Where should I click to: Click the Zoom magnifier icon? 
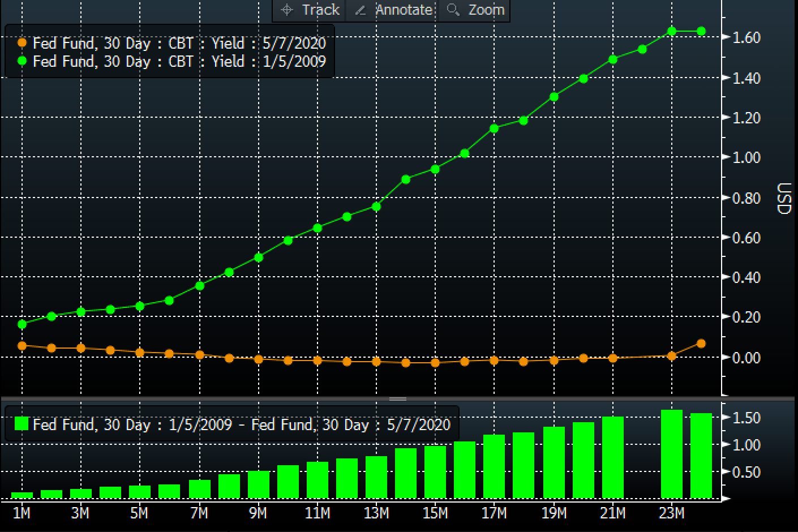coord(453,10)
